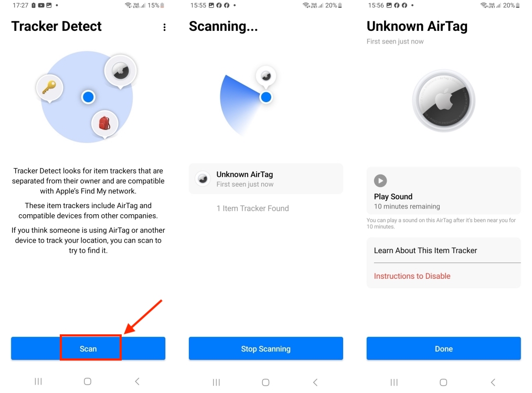Select the AirTag thumbnail on the Unknown AirTag screen
This screenshot has height=393, width=532.
[443, 101]
